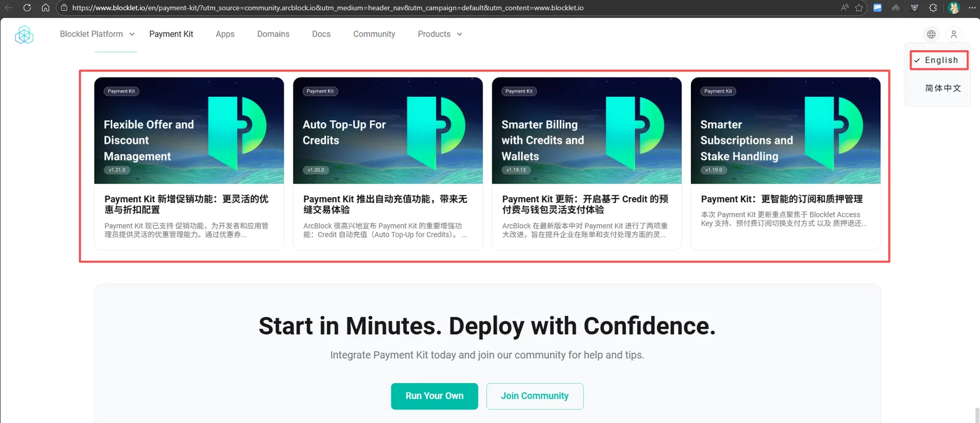Go to browser home icon
Image resolution: width=980 pixels, height=423 pixels.
45,8
